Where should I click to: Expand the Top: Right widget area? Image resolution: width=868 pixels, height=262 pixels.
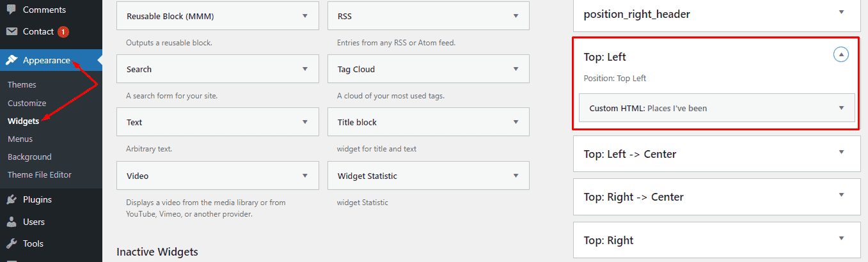pyautogui.click(x=841, y=238)
